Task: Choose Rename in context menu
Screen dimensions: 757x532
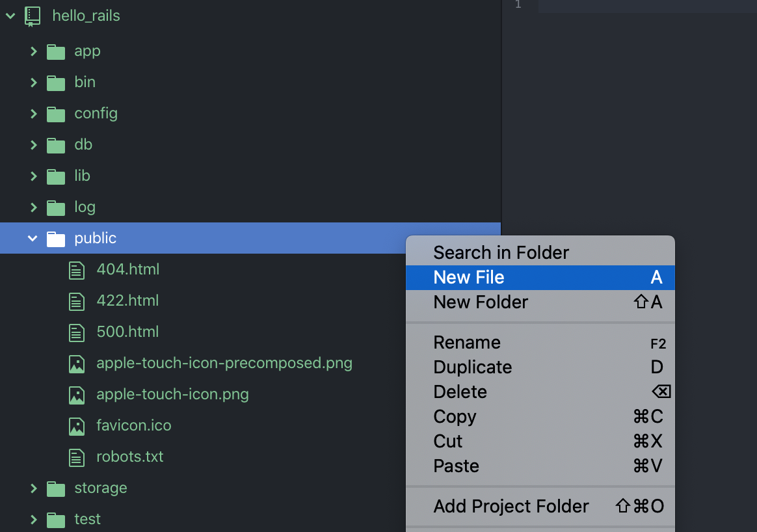Action: click(x=540, y=342)
